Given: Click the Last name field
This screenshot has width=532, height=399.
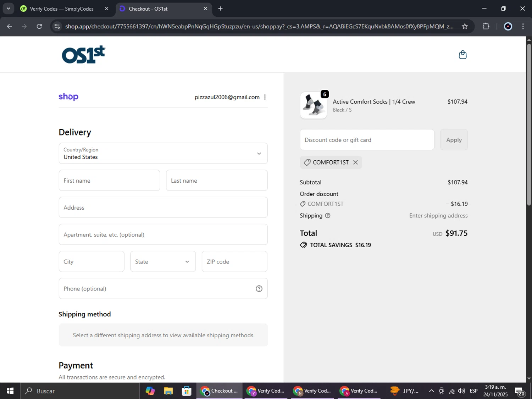Looking at the screenshot, I should tap(217, 181).
